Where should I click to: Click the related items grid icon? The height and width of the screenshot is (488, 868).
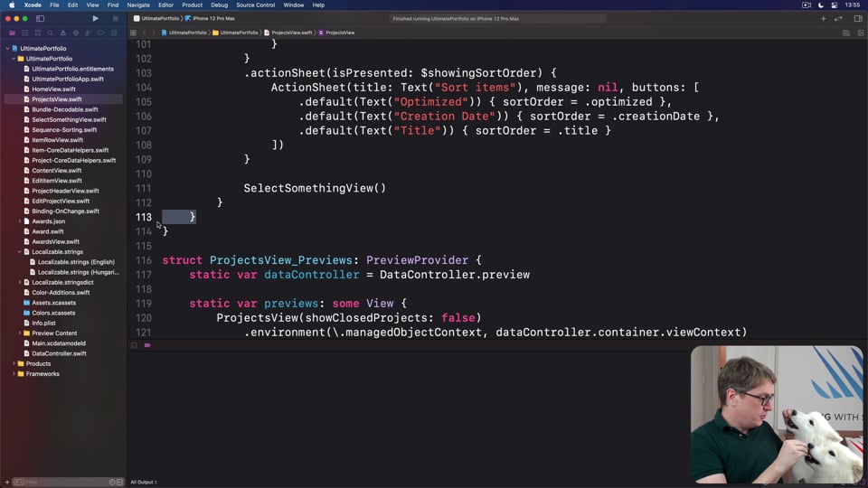click(x=134, y=33)
